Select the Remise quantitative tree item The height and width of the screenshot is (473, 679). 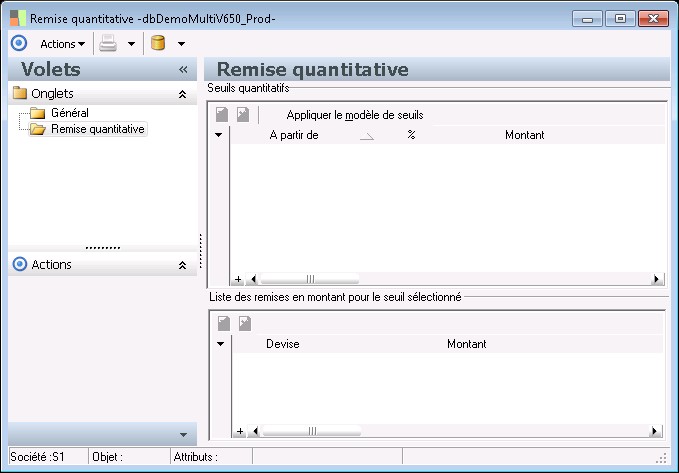[97, 129]
